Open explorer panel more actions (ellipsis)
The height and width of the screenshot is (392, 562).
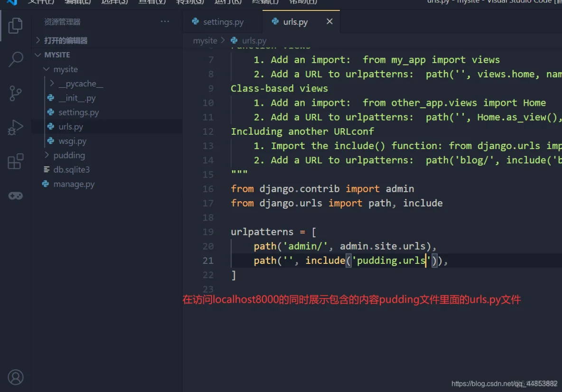[165, 21]
